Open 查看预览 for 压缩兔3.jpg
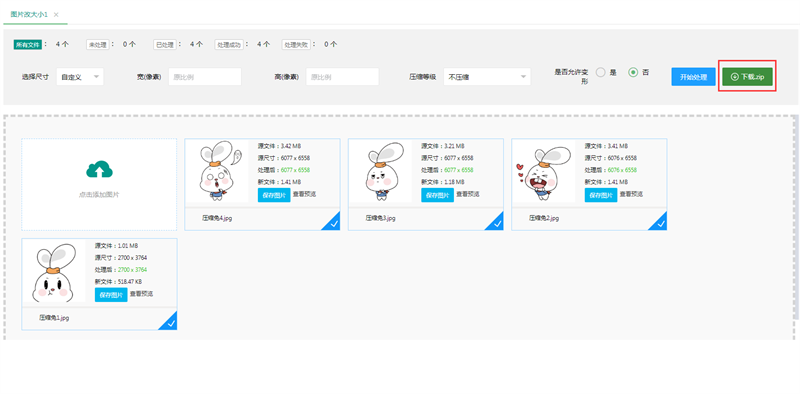This screenshot has width=800, height=394. pyautogui.click(x=467, y=194)
